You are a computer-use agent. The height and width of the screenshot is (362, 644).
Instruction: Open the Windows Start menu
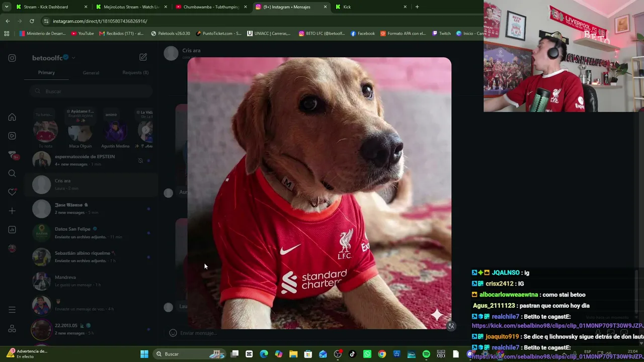click(x=144, y=354)
